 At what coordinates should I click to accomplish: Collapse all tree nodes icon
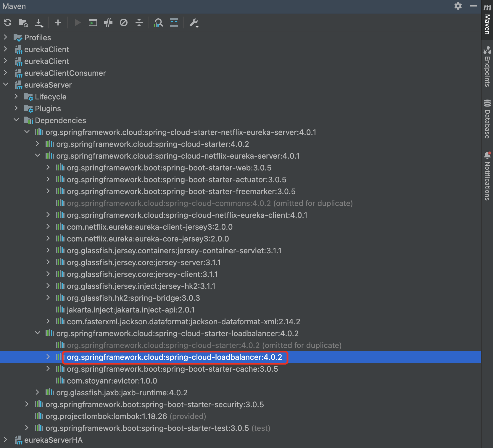[139, 22]
